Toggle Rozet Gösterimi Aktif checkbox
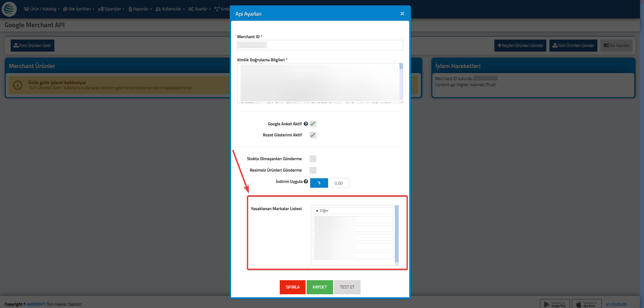644x308 pixels. (313, 135)
